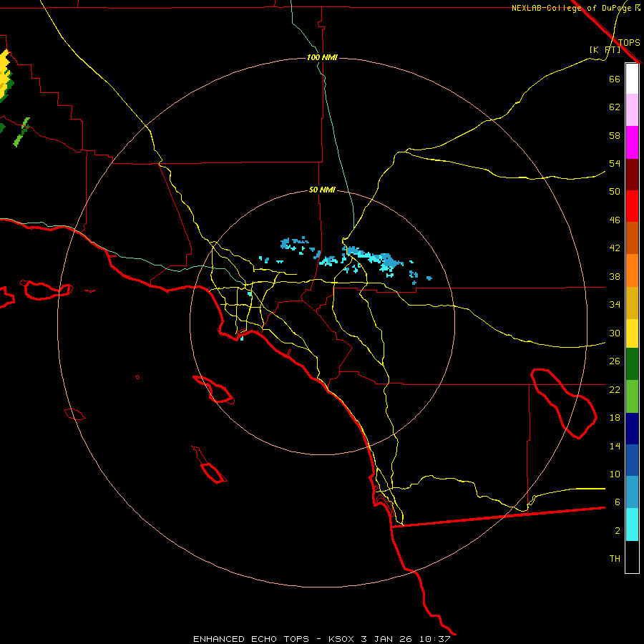Screen dimensions: 644x644
Task: Click the dark red 50-54 kft swatch
Action: [632, 174]
